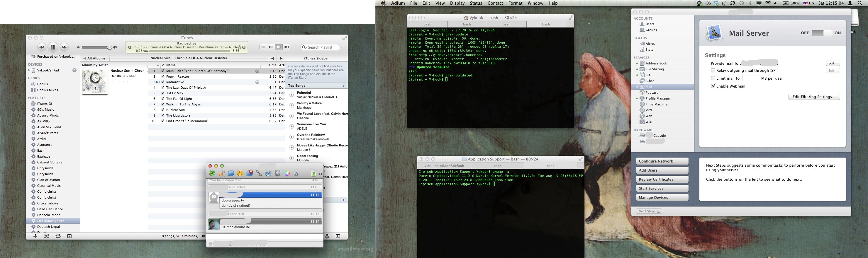Viewport: 868px width, 258px height.
Task: Switch to VIM – slapd.conf.default terminal tab
Action: click(444, 165)
